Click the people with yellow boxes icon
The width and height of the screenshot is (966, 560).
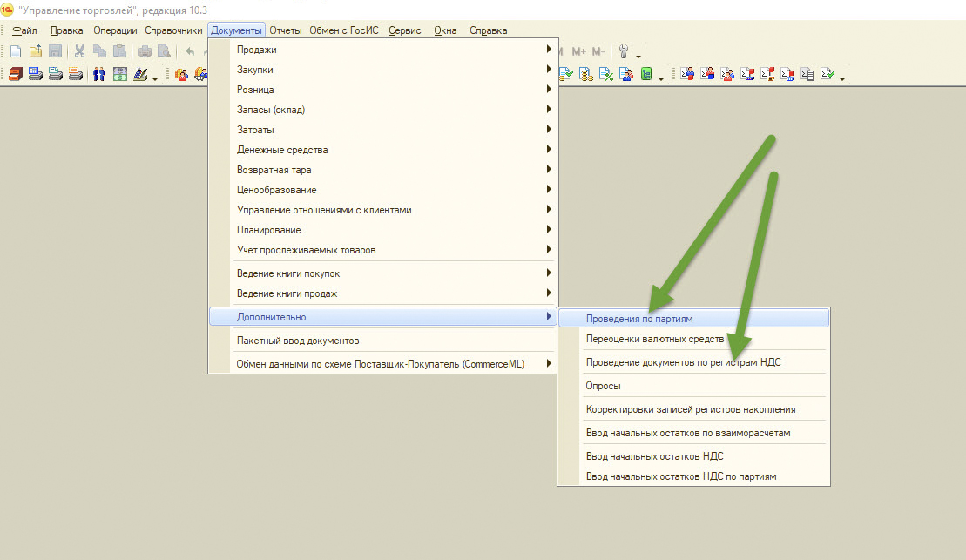pyautogui.click(x=182, y=75)
